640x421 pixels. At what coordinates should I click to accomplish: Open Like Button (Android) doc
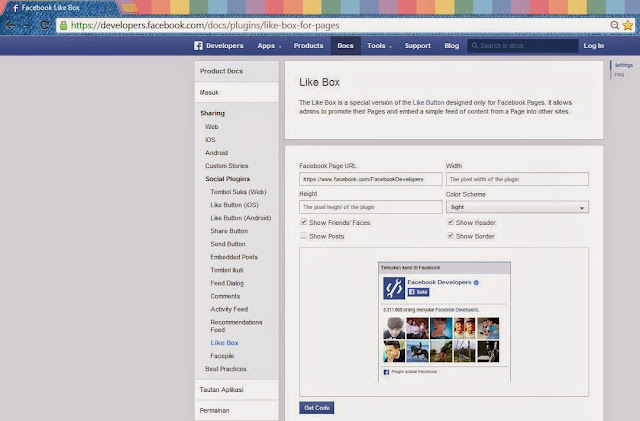tap(241, 218)
